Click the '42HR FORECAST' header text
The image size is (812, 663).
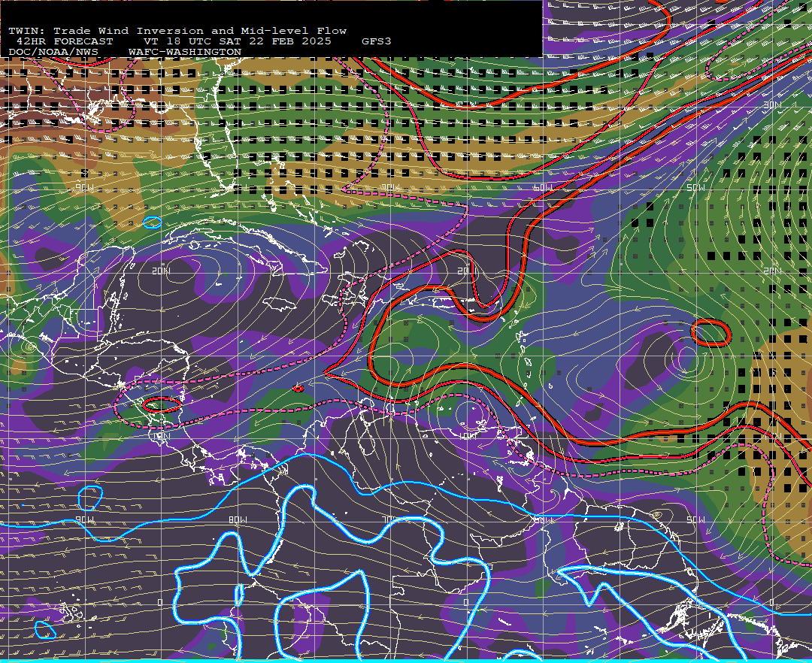coord(64,41)
